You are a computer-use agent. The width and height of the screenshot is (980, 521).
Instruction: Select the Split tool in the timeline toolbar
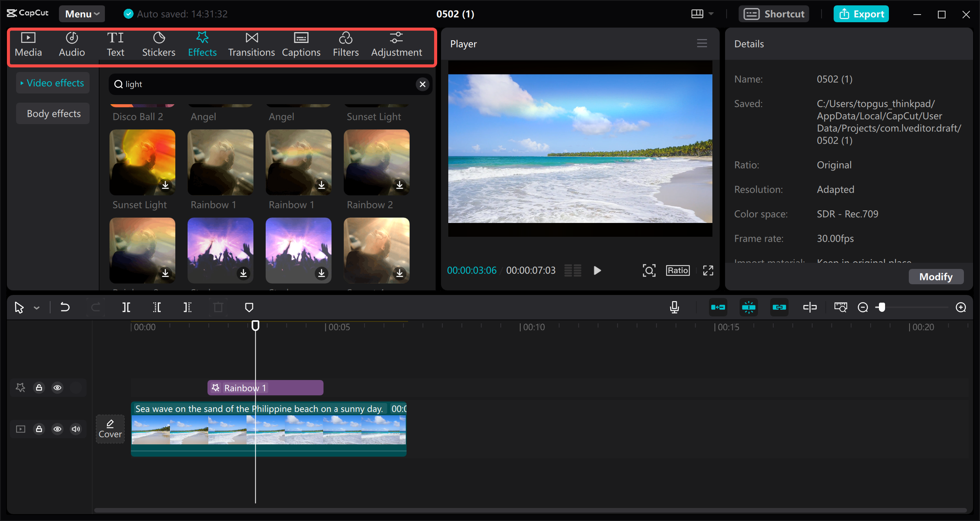[x=126, y=307]
